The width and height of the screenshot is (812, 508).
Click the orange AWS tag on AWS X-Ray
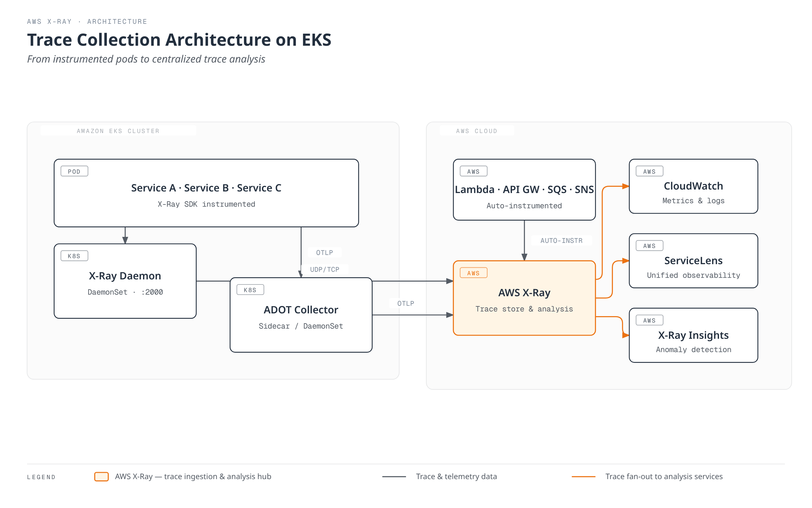(x=474, y=273)
